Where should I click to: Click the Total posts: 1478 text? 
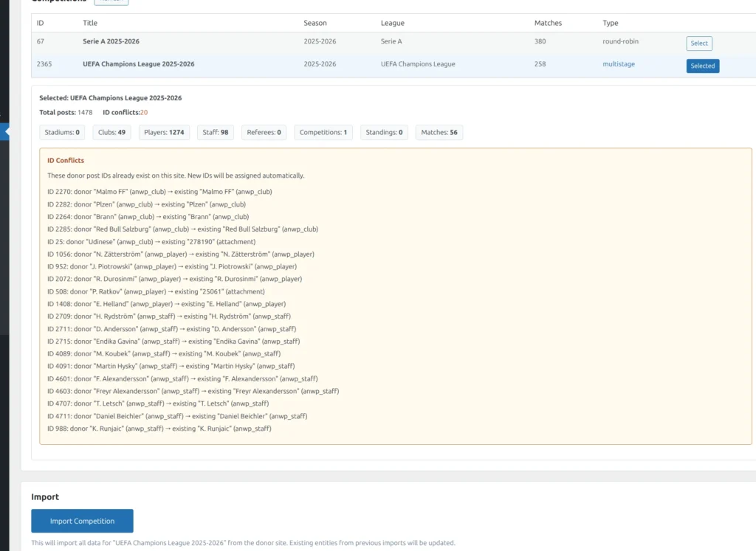(x=66, y=112)
